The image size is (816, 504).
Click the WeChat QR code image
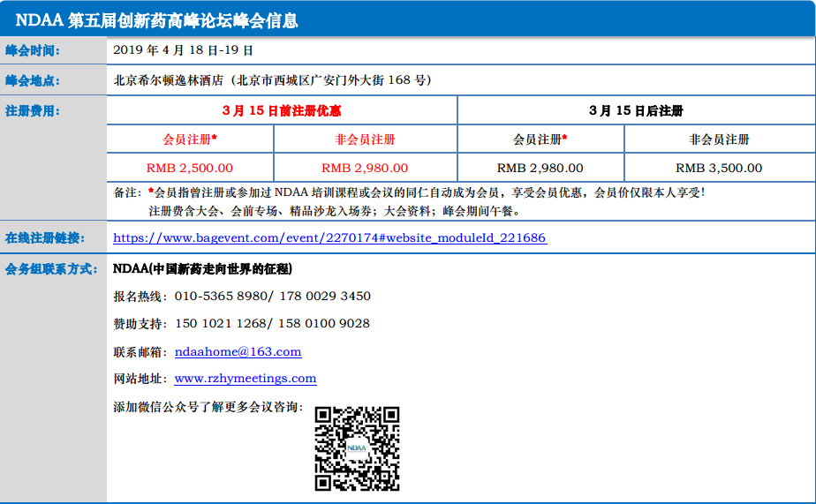[x=357, y=448]
